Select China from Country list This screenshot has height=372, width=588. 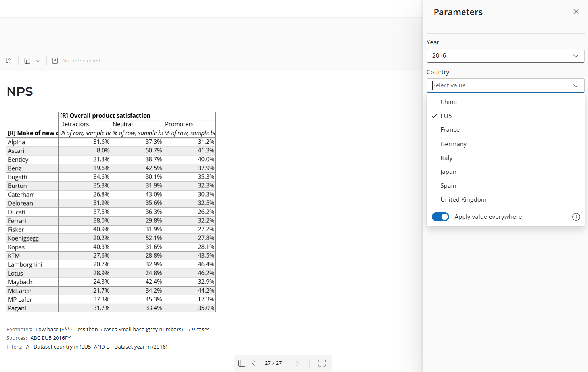pyautogui.click(x=506, y=102)
